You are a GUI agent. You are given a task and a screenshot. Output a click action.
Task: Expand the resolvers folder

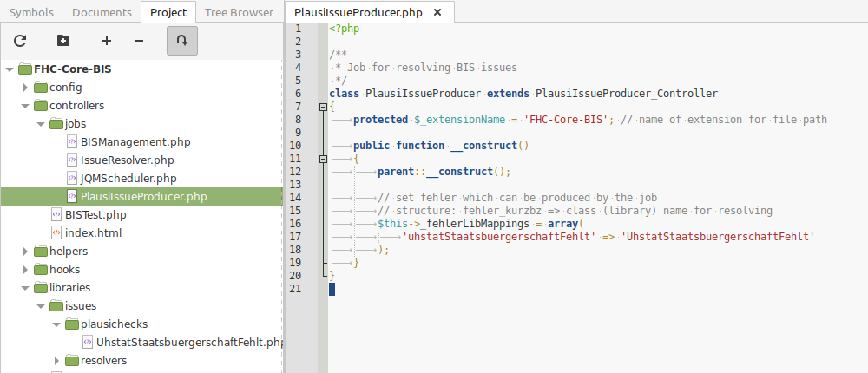56,360
